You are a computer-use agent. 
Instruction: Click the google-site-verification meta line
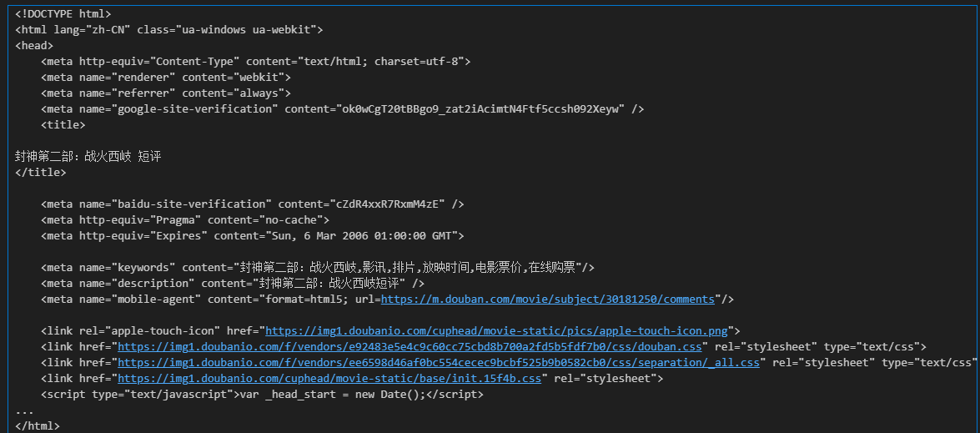click(343, 108)
